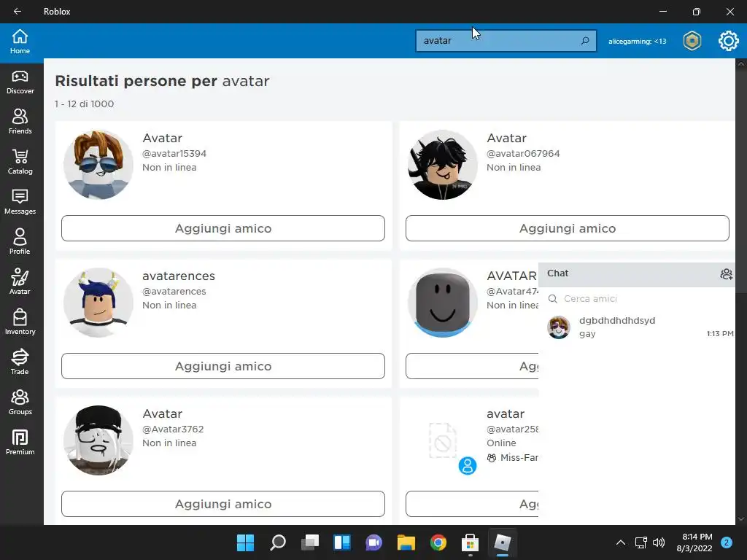The width and height of the screenshot is (747, 560).
Task: Open avatar067964's profile picture
Action: pos(443,165)
